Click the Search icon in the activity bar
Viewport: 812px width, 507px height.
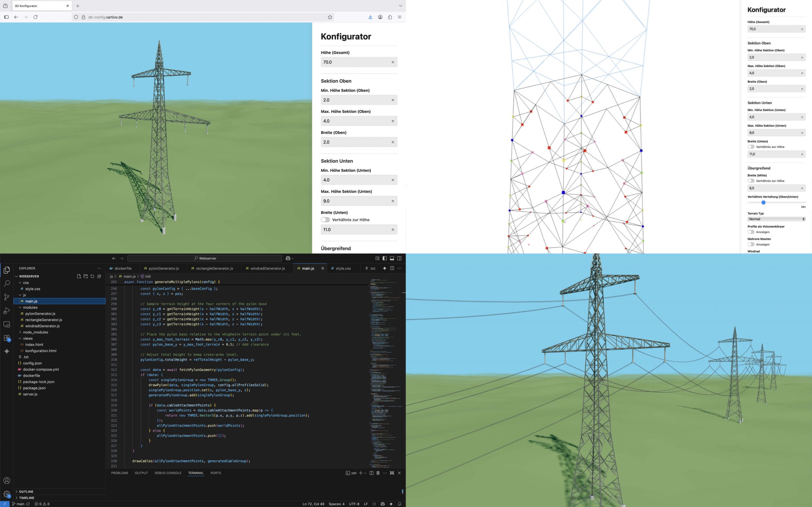pos(7,283)
